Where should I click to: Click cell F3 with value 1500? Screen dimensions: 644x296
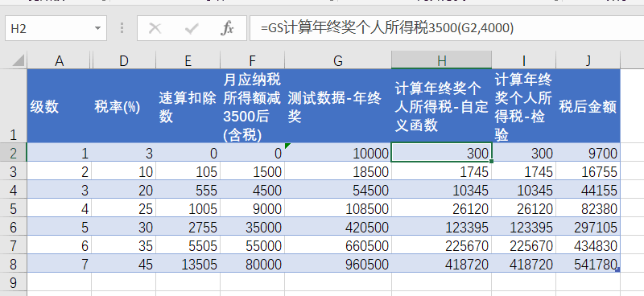[252, 171]
